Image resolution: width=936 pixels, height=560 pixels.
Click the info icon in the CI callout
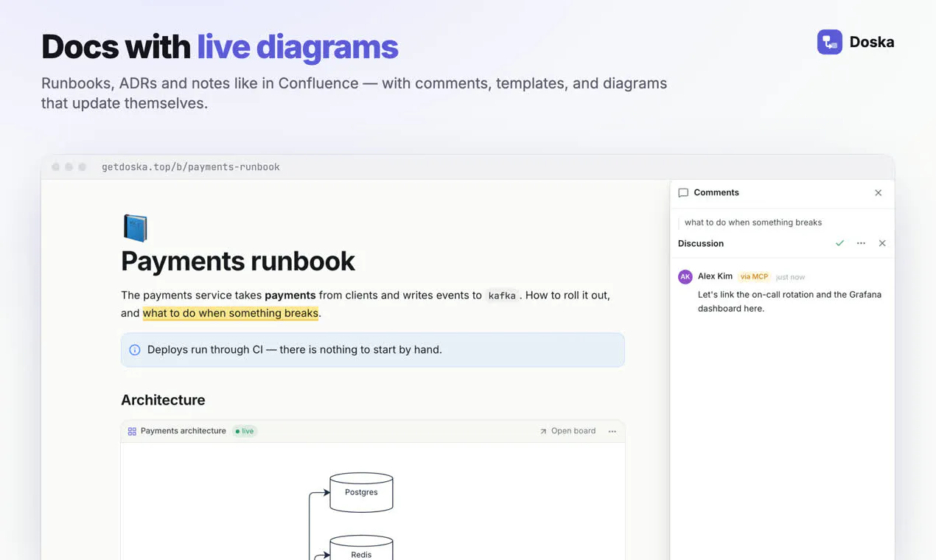(x=135, y=350)
